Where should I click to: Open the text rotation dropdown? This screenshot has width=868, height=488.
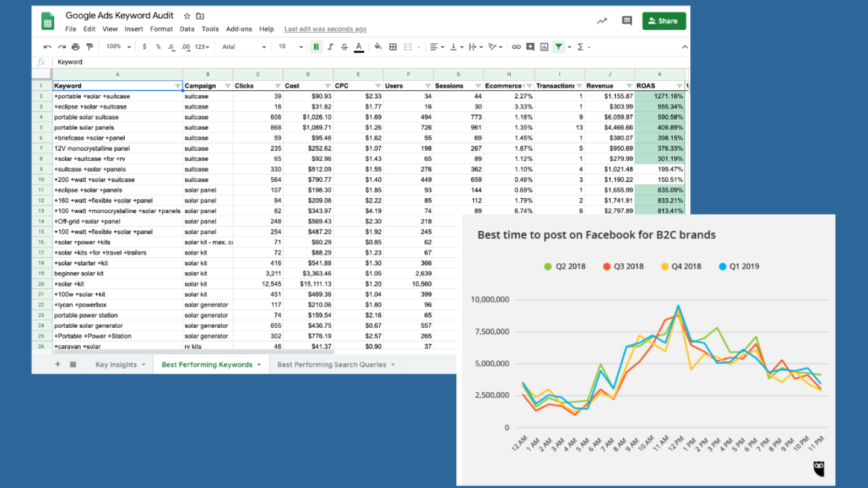(495, 47)
